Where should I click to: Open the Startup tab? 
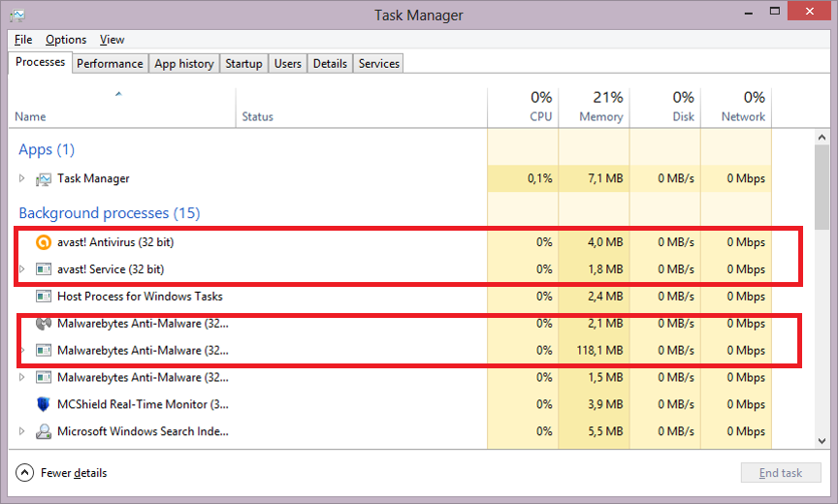pos(243,64)
